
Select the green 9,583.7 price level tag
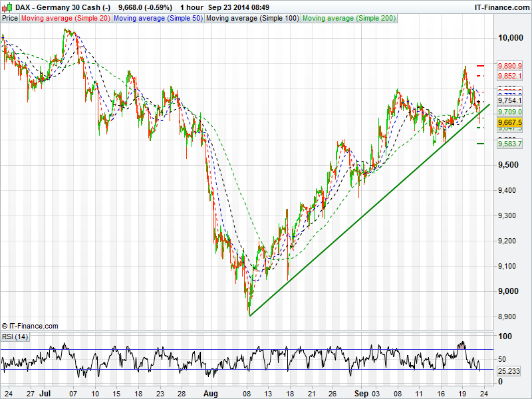[510, 143]
